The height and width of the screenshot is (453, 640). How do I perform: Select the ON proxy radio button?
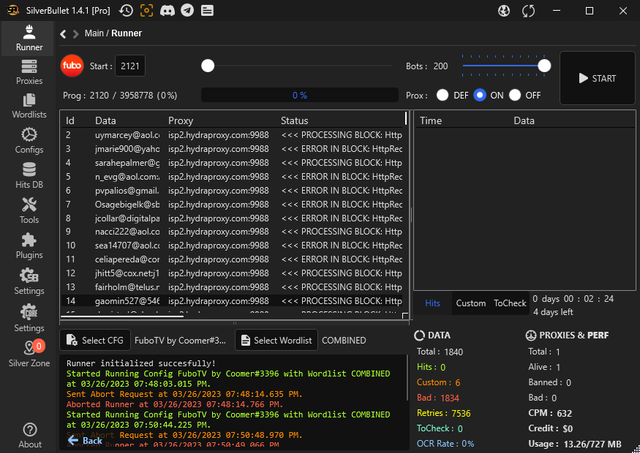pyautogui.click(x=480, y=95)
